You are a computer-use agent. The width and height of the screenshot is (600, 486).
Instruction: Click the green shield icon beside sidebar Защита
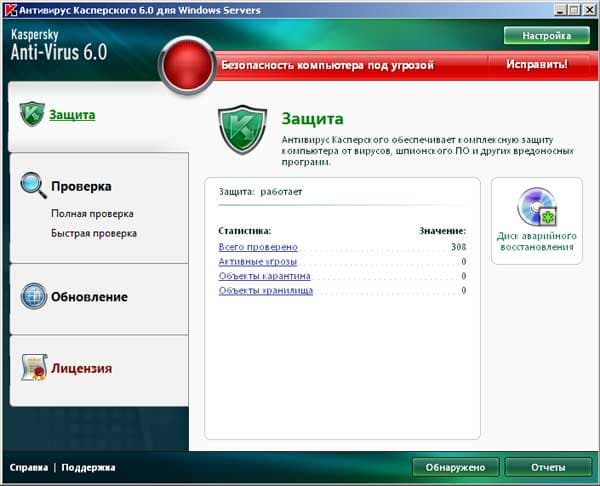pos(32,114)
